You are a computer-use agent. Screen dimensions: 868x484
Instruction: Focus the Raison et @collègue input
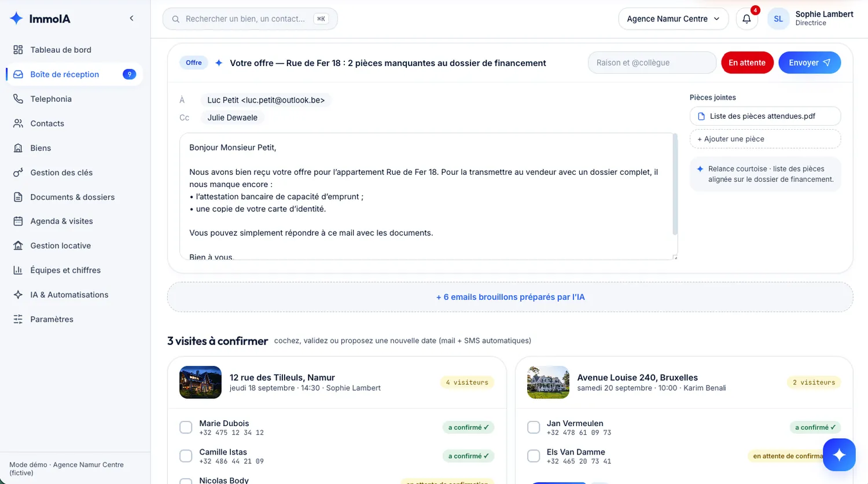652,63
